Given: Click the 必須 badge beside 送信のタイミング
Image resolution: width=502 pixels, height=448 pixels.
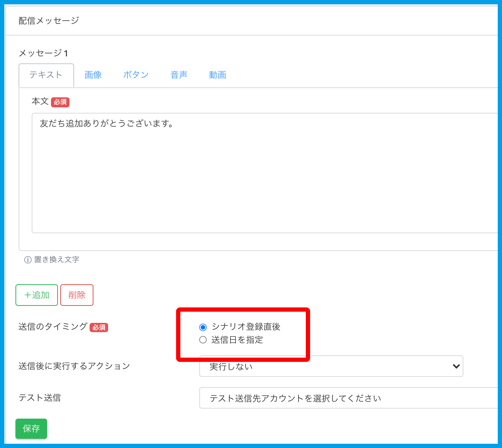Looking at the screenshot, I should point(99,328).
